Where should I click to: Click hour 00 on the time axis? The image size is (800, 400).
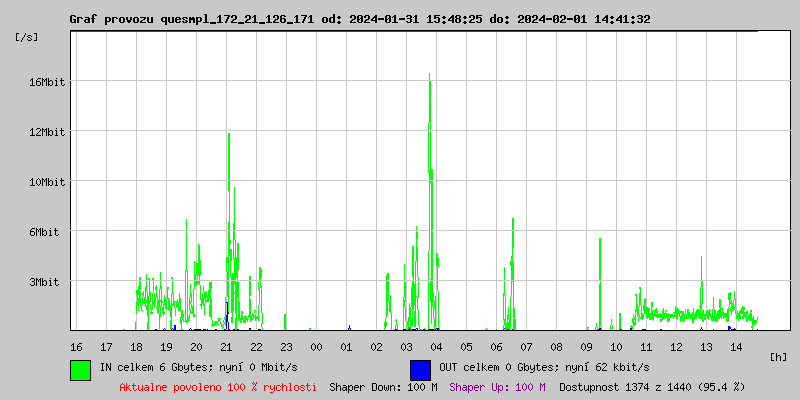316,346
